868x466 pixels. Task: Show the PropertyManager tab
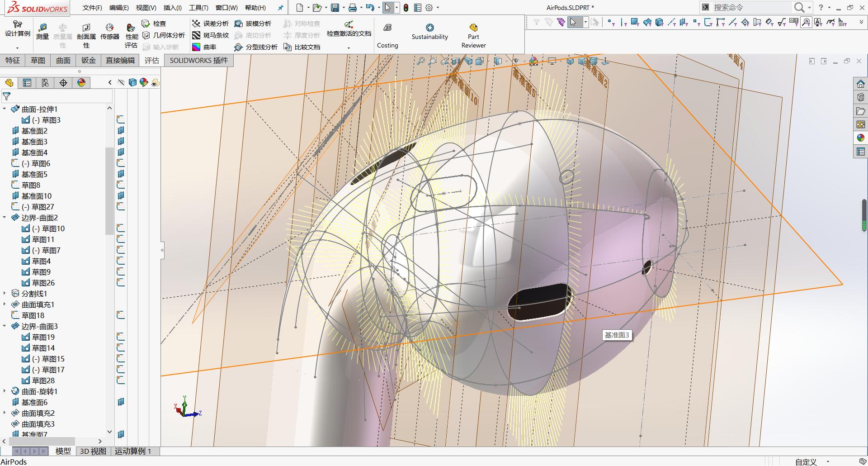pos(27,83)
